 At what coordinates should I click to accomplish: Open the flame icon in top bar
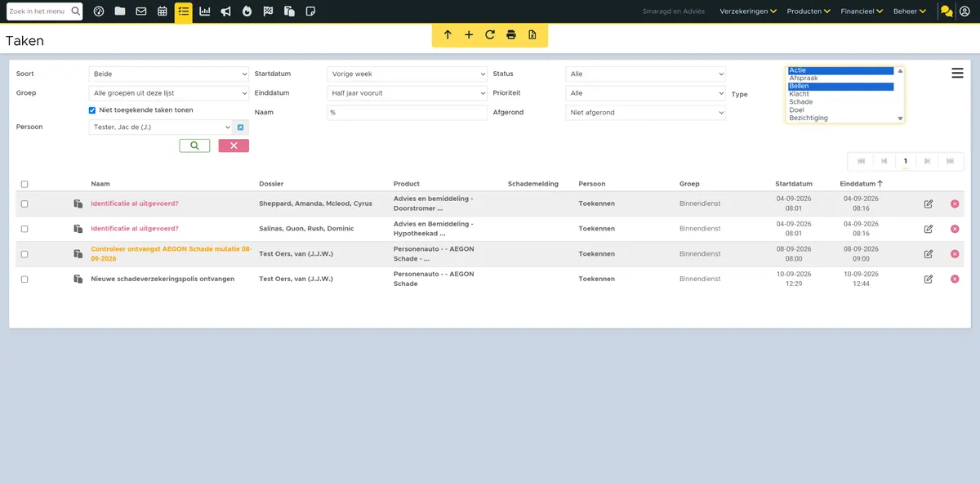[247, 11]
